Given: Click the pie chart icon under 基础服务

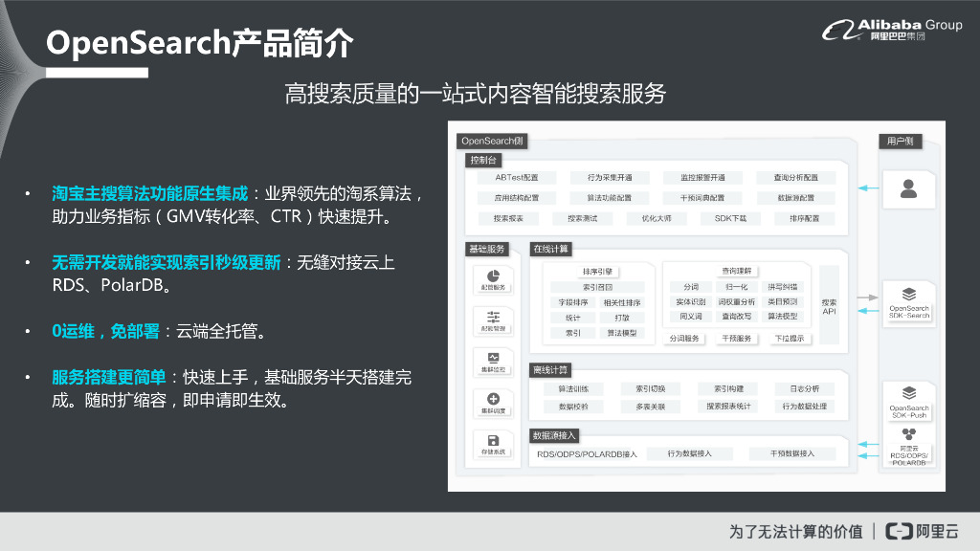Looking at the screenshot, I should click(493, 276).
